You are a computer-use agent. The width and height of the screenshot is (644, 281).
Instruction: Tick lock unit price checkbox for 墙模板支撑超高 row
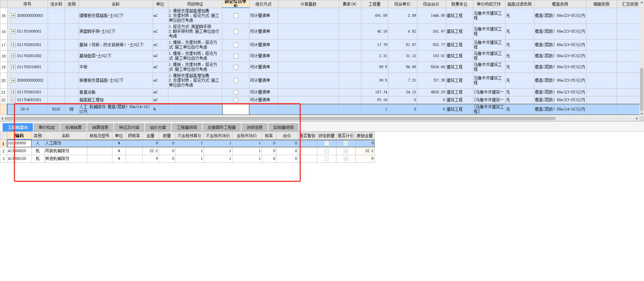pyautogui.click(x=236, y=16)
